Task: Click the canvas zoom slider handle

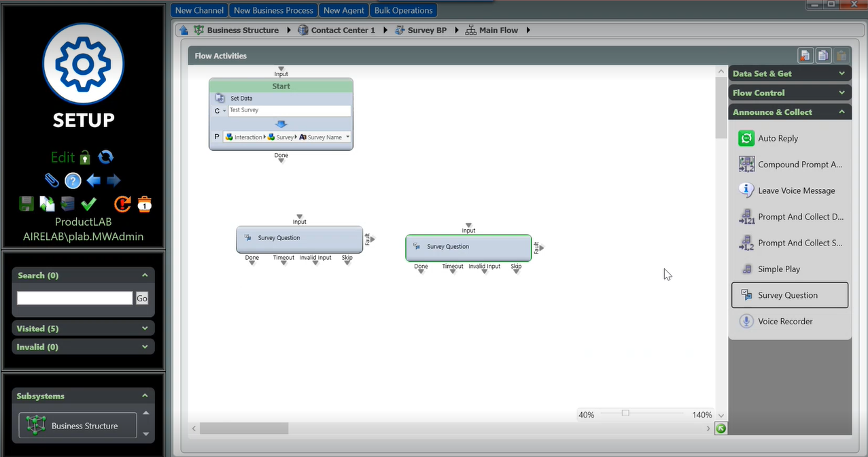Action: pyautogui.click(x=625, y=413)
